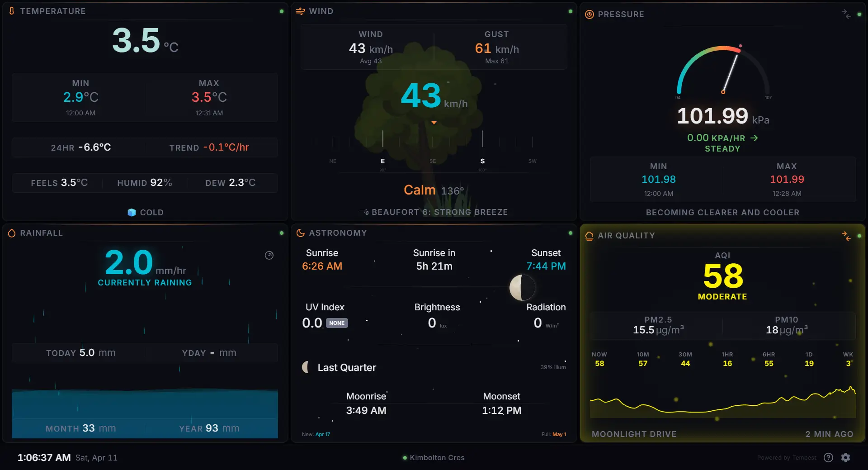Select the NOW 58 AQI interval

click(x=599, y=359)
